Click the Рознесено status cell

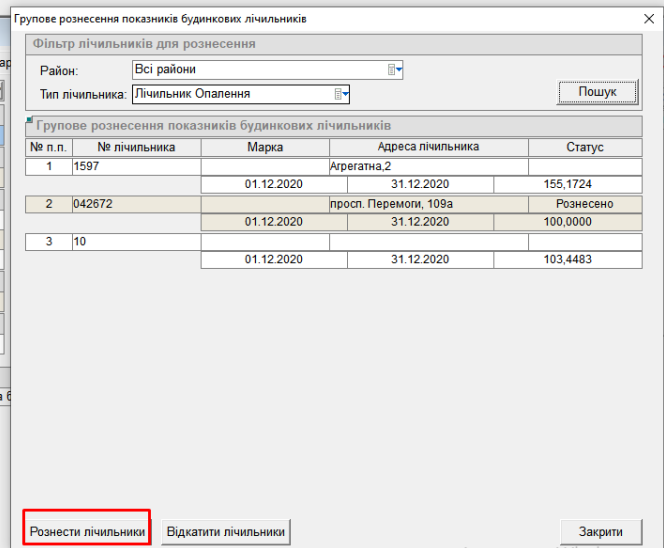coord(585,204)
